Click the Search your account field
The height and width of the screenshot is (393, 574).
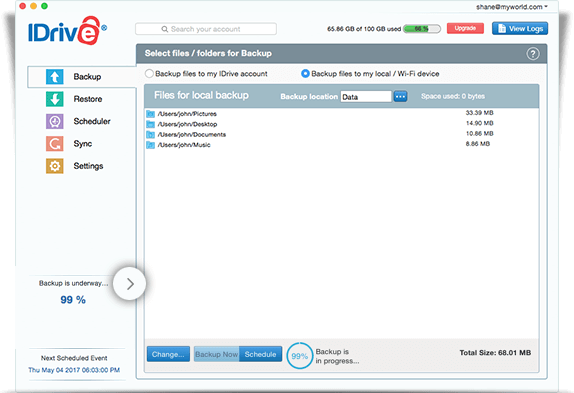coord(206,29)
